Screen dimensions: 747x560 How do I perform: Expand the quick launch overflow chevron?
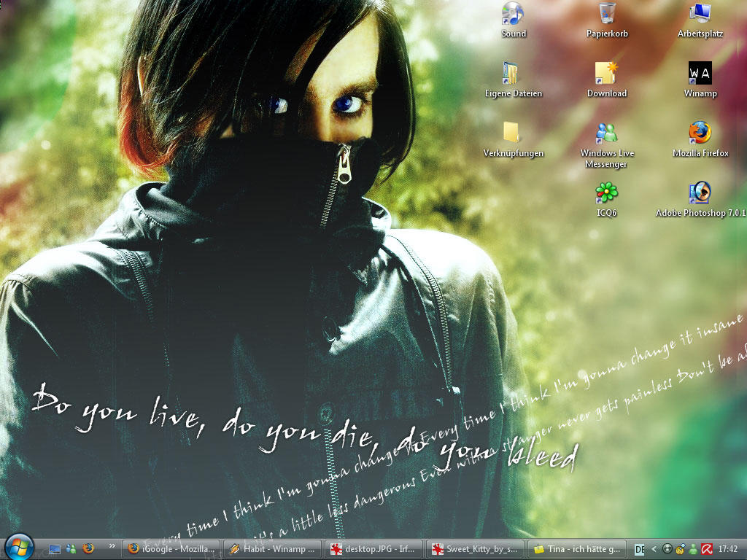(112, 546)
